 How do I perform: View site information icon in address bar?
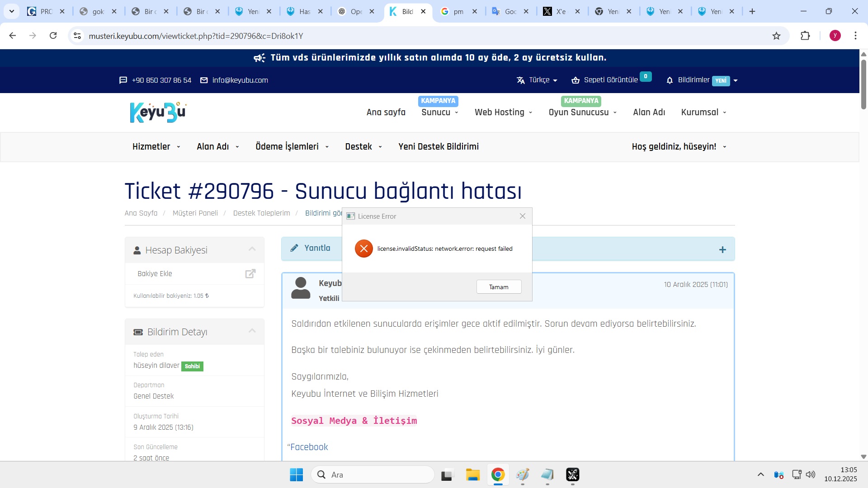(77, 36)
